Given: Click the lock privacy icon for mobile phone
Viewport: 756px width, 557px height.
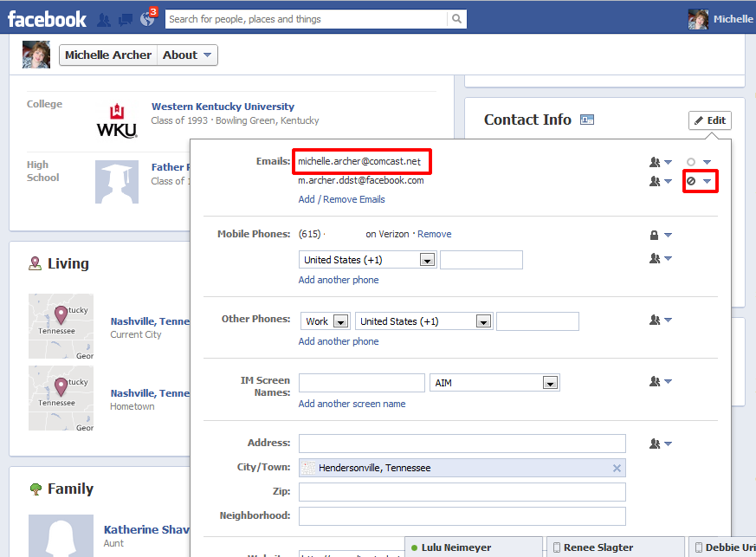Looking at the screenshot, I should click(660, 235).
